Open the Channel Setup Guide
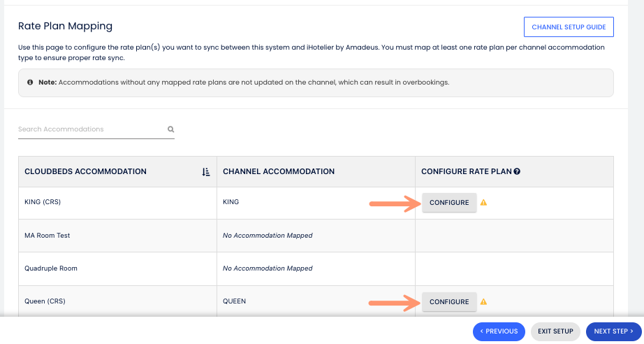 (x=568, y=27)
